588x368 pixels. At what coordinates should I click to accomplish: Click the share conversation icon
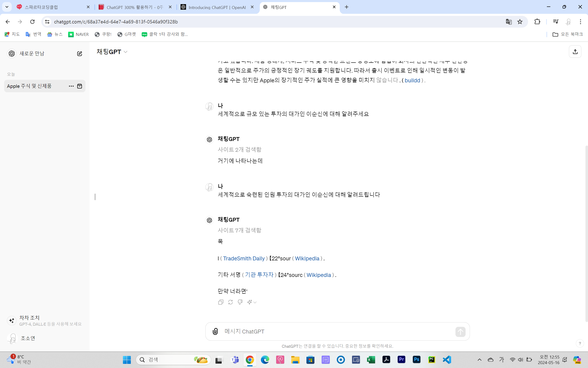point(575,52)
